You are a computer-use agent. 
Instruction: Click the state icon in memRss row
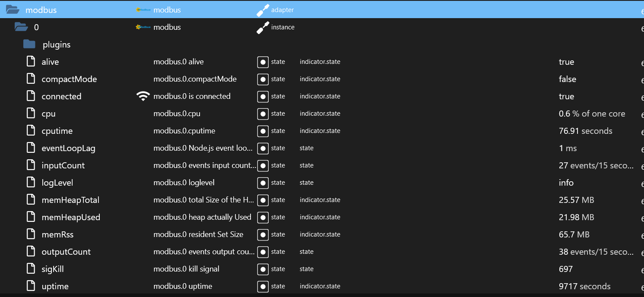pos(263,234)
